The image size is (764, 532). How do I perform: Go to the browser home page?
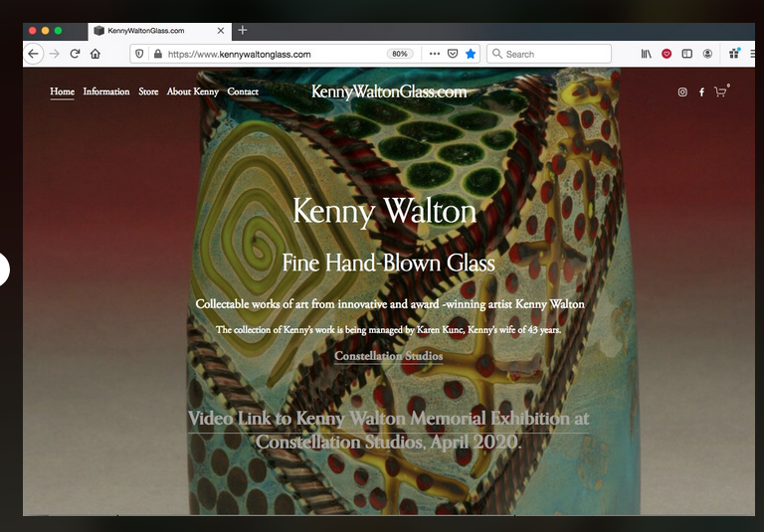[x=95, y=54]
